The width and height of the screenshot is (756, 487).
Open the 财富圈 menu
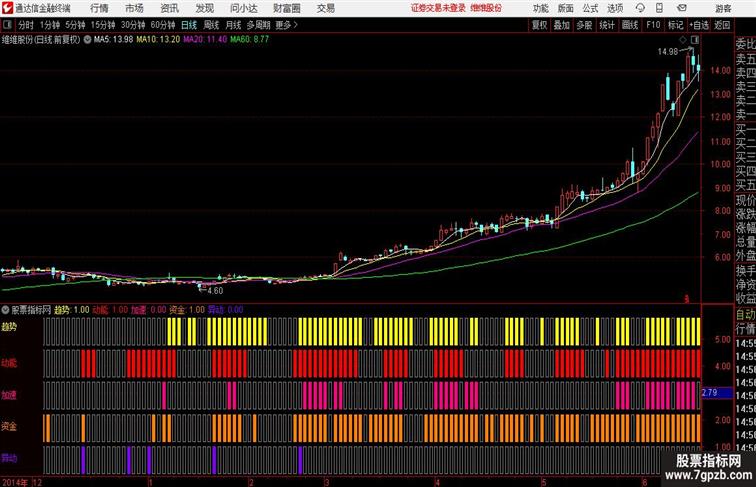[287, 8]
